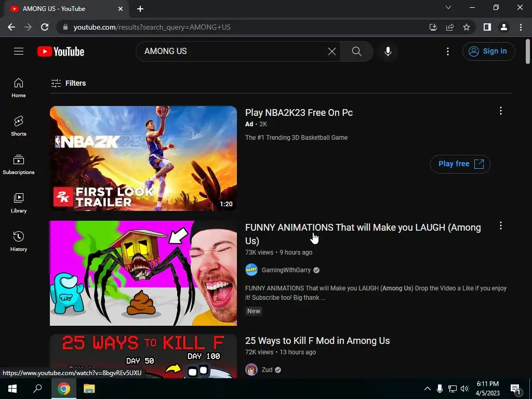Show hidden system tray icons
The height and width of the screenshot is (399, 532).
(x=428, y=389)
